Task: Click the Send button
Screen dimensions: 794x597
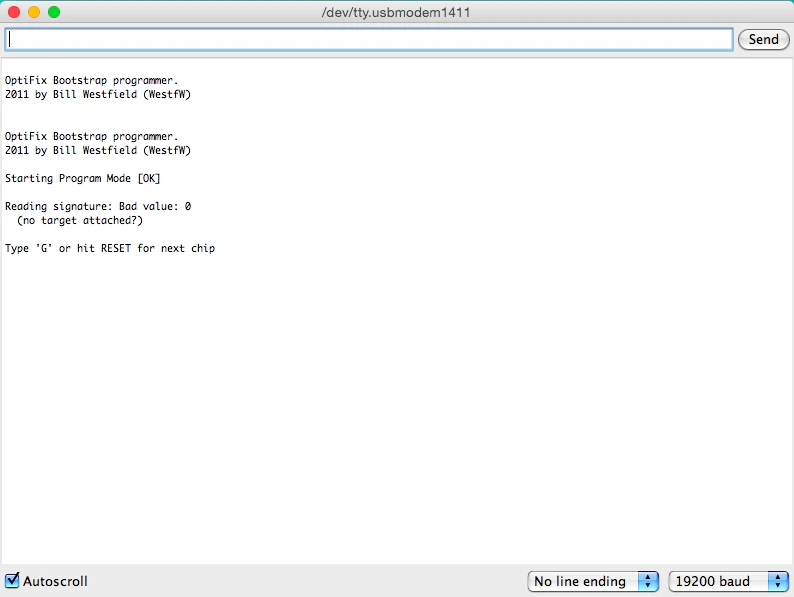Action: pos(763,39)
